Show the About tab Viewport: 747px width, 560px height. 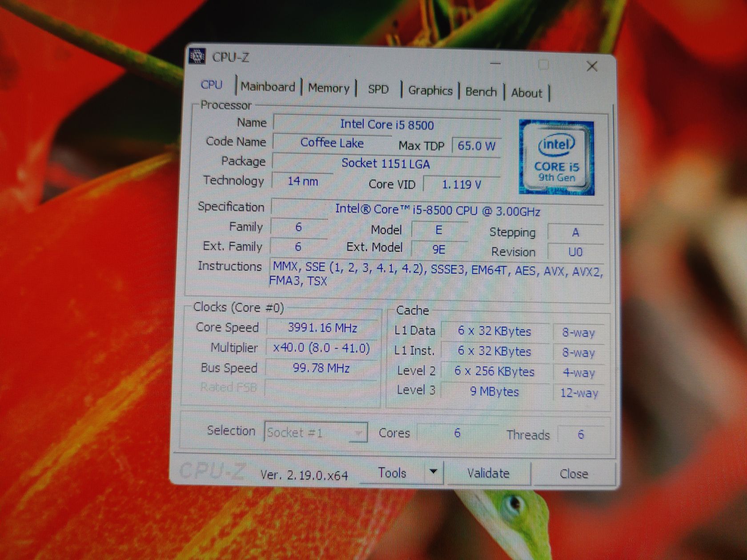pos(526,93)
